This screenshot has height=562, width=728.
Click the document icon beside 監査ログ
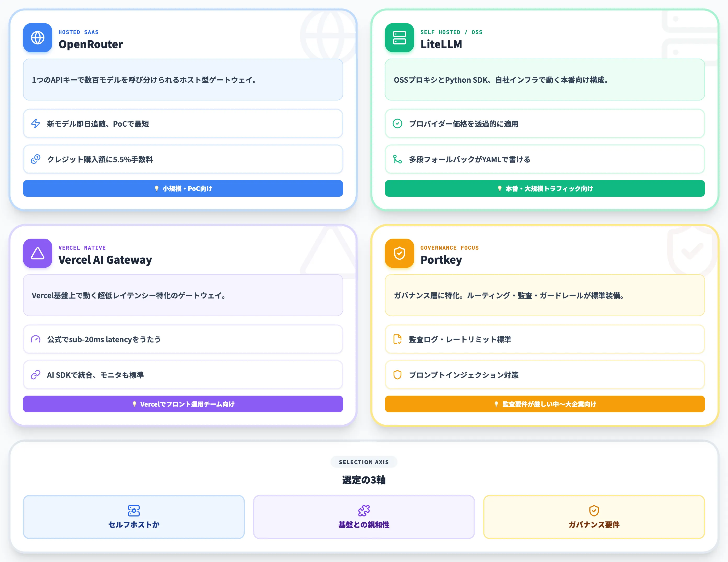397,339
